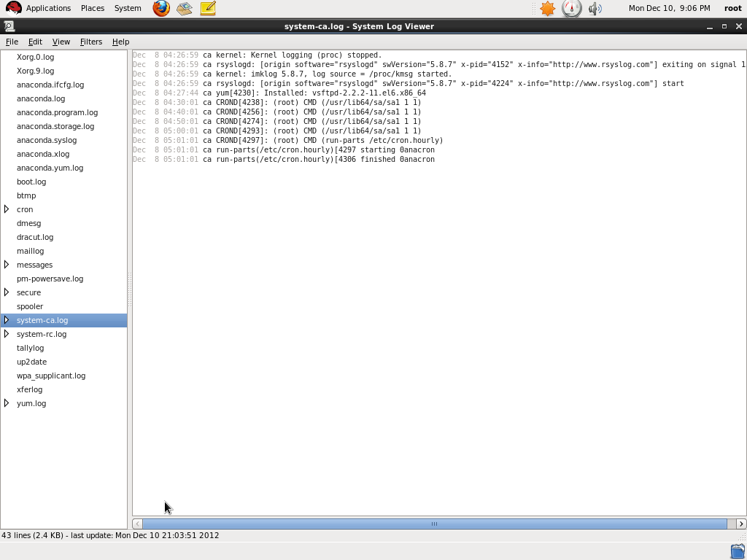747x560 pixels.
Task: Click the 'starting 0anacron' log line
Action: [284, 150]
